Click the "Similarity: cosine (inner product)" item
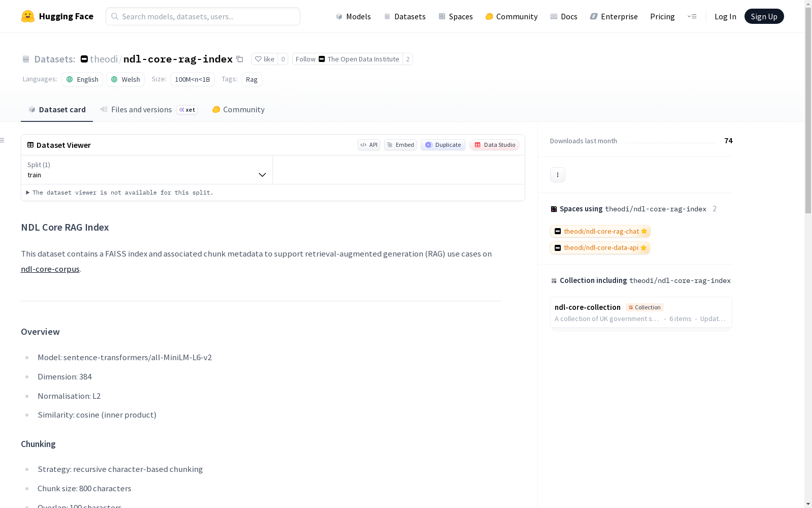The height and width of the screenshot is (508, 812). pyautogui.click(x=97, y=415)
